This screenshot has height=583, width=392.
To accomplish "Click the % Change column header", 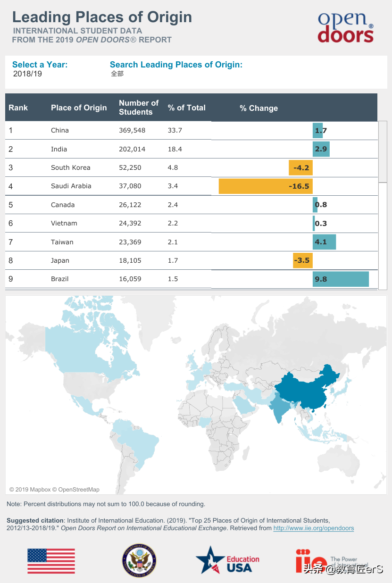I will tap(259, 108).
